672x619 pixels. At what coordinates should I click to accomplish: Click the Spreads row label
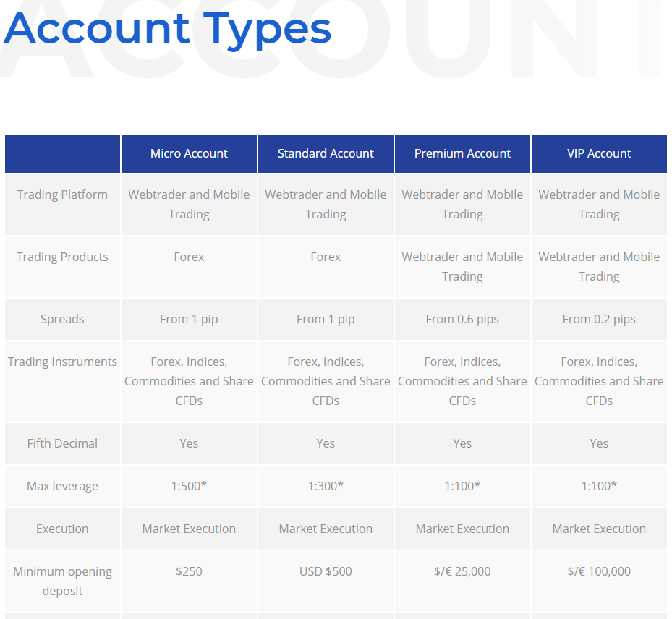(x=62, y=319)
